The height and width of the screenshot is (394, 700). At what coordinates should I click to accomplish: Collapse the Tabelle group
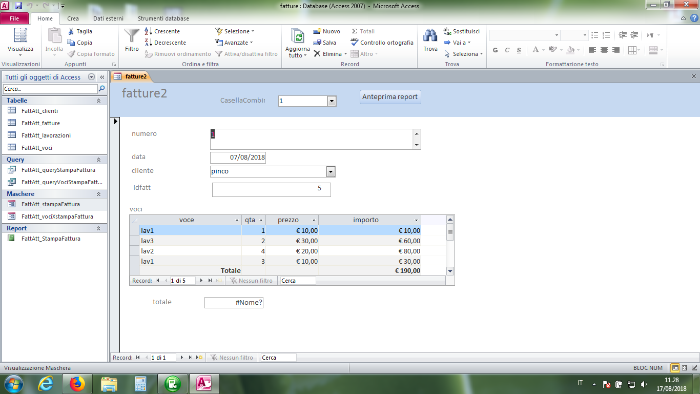pyautogui.click(x=99, y=101)
